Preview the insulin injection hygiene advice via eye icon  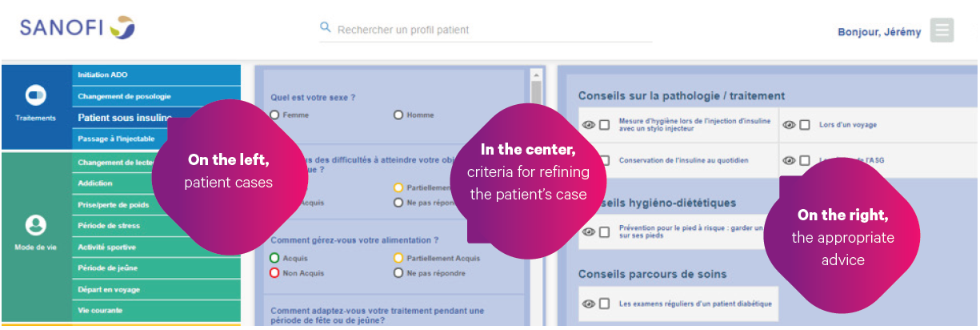[x=589, y=125]
